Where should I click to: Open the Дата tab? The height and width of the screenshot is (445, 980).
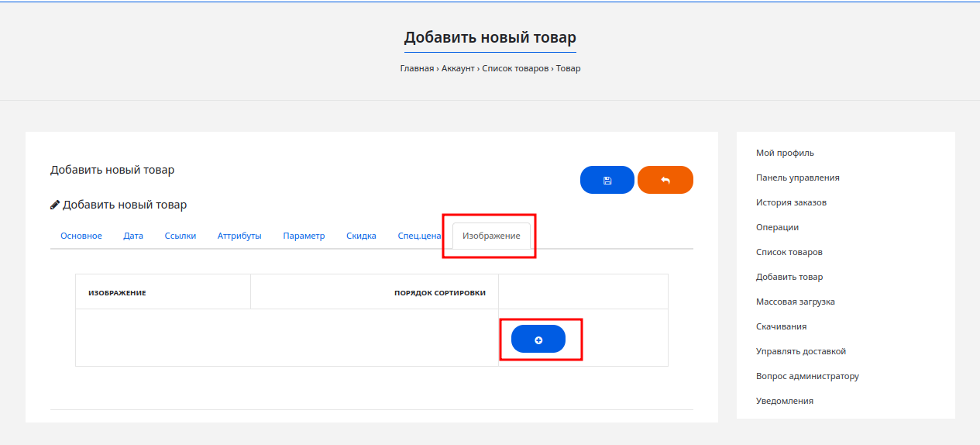pyautogui.click(x=133, y=236)
